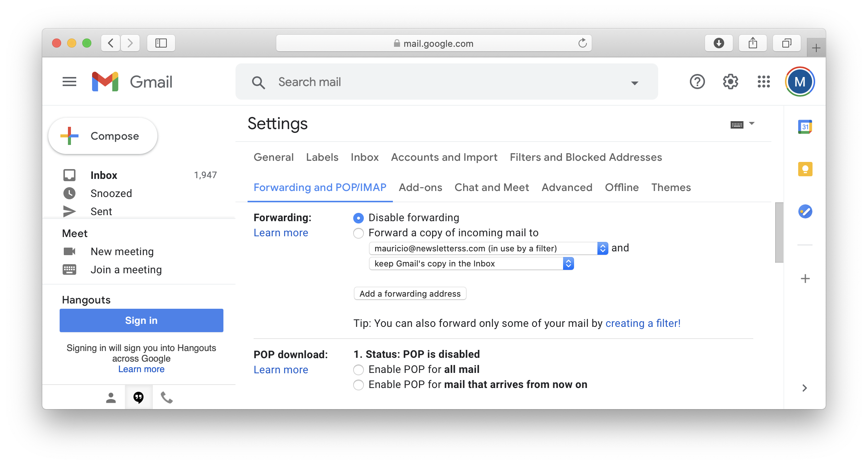Open Hangouts contacts person icon

click(x=111, y=397)
